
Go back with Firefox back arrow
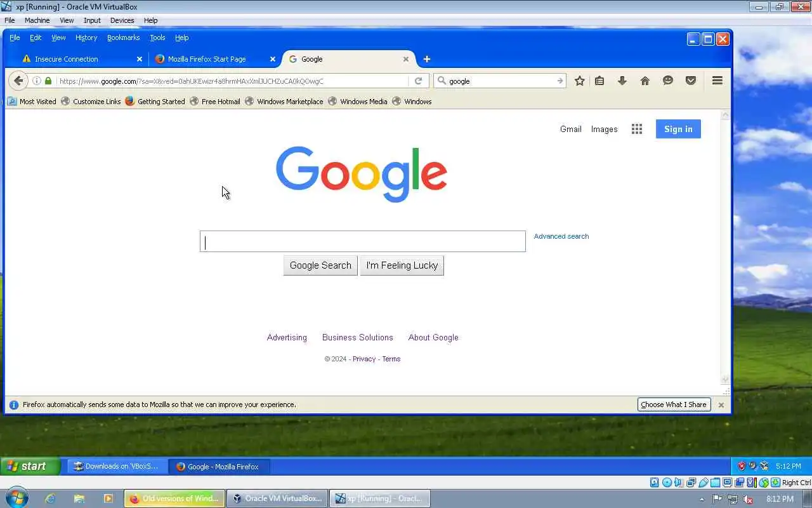coord(18,81)
